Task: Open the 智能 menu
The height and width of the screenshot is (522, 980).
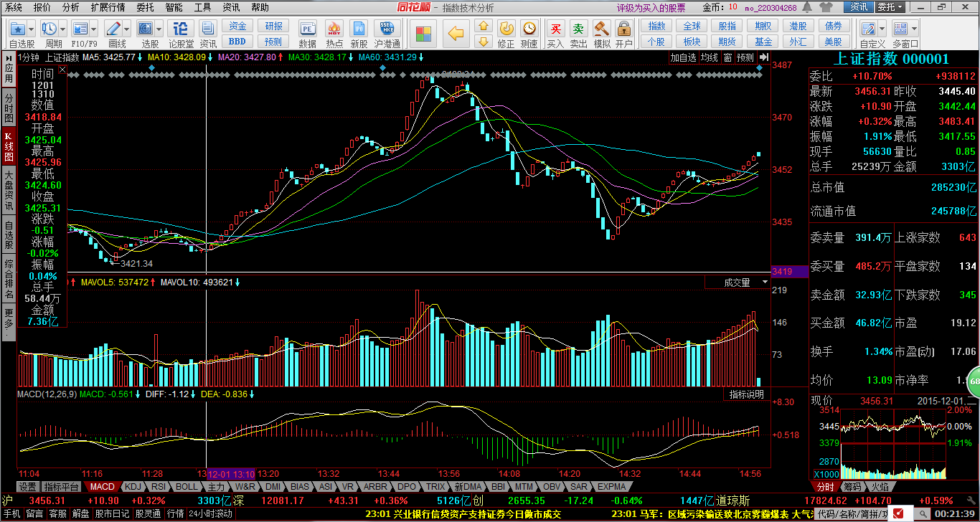Action: (174, 6)
